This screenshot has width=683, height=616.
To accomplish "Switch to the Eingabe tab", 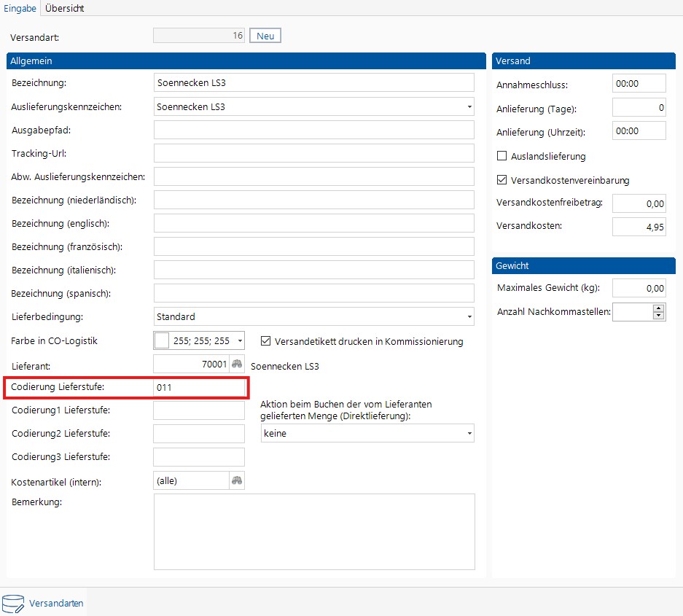I will [x=20, y=8].
